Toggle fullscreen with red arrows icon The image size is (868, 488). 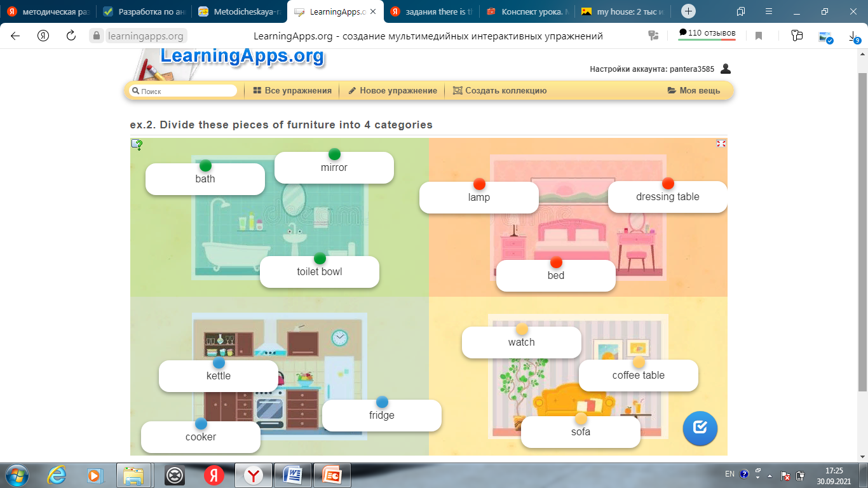click(721, 144)
